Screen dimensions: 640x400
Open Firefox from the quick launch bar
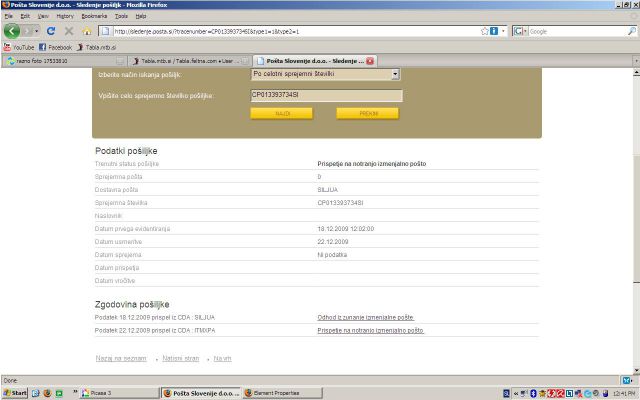(x=47, y=393)
